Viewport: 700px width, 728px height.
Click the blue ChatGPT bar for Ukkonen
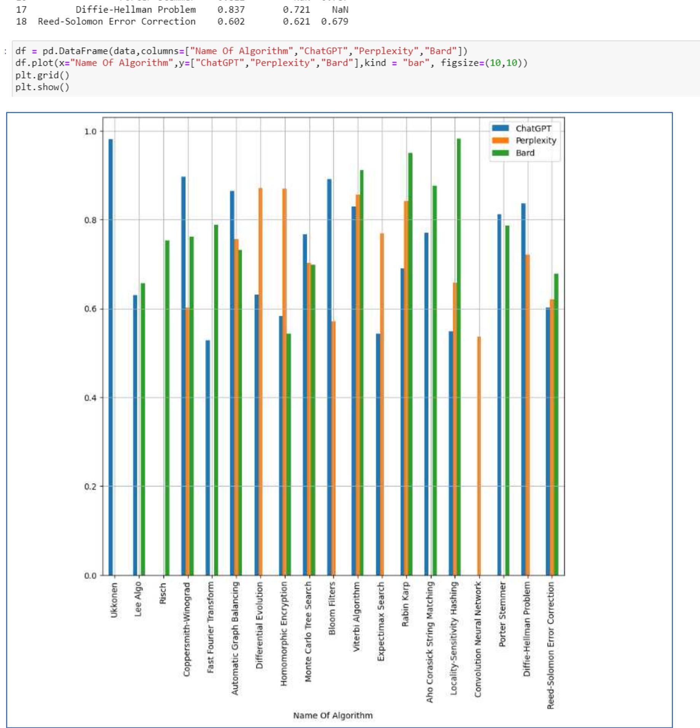(111, 357)
